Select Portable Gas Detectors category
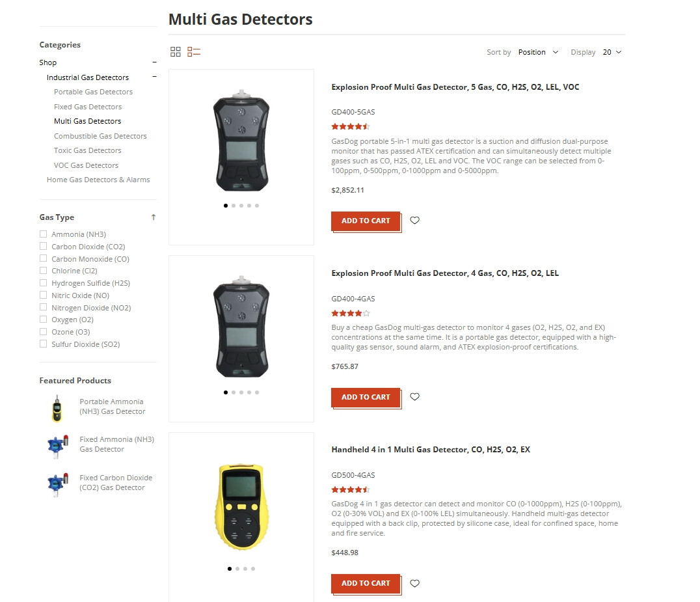This screenshot has width=700, height=602. click(x=93, y=92)
